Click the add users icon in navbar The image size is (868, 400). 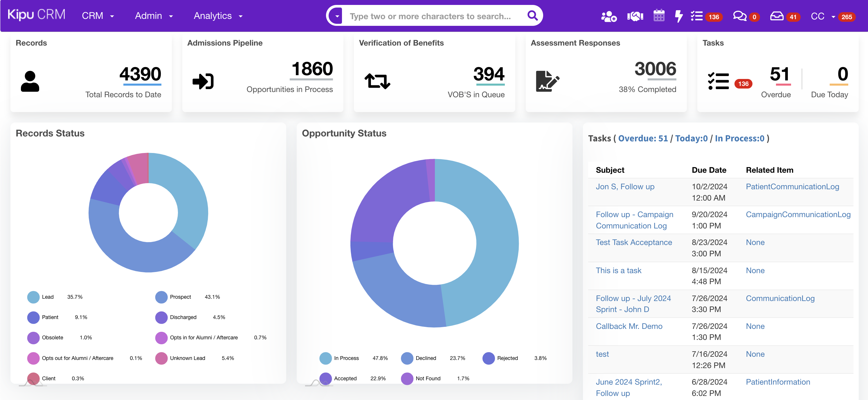pos(608,16)
